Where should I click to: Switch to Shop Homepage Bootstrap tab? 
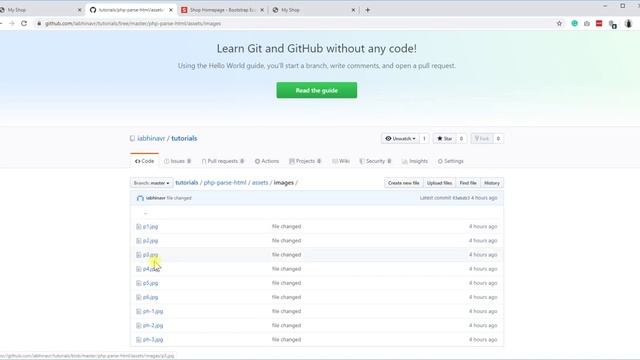point(223,10)
